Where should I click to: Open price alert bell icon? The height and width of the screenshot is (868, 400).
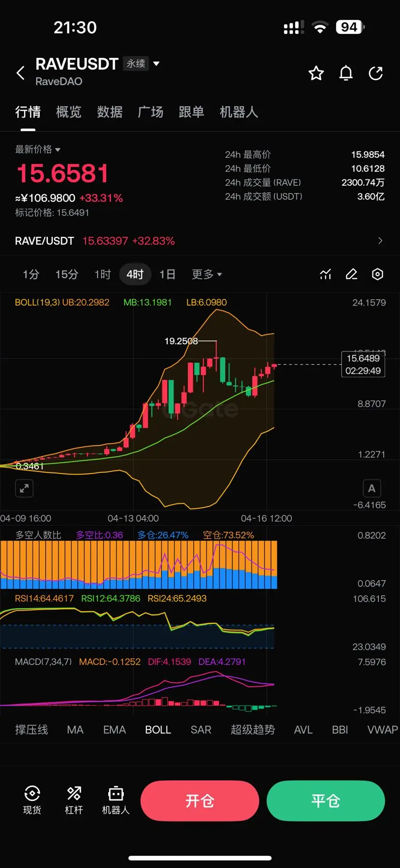(346, 73)
